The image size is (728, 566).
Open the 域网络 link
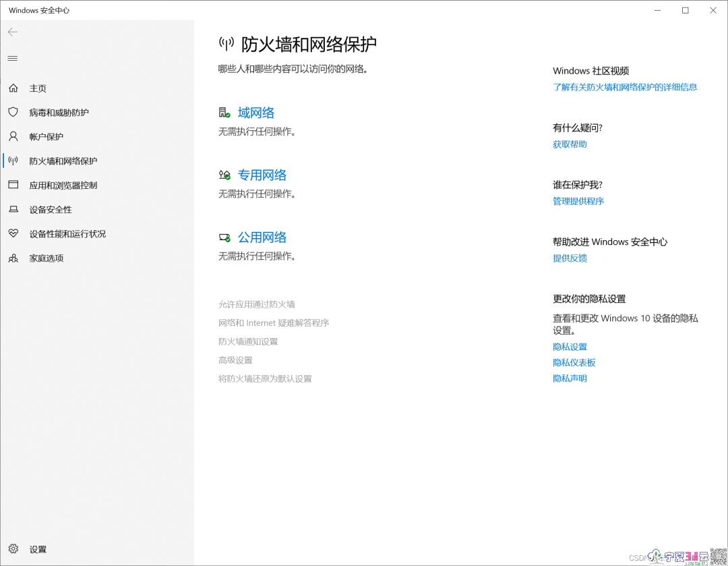click(x=256, y=113)
